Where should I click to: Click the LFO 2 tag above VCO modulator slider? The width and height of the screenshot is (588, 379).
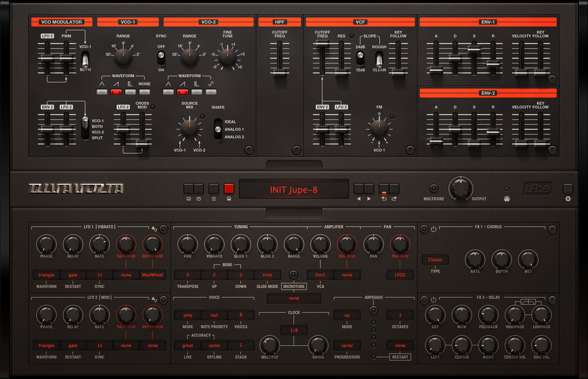(47, 36)
